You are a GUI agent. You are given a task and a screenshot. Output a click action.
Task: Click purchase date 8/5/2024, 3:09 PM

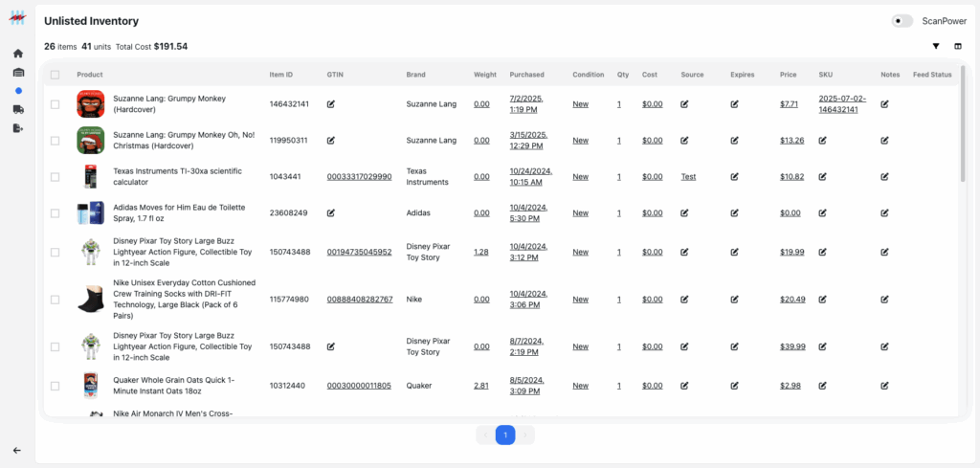click(526, 386)
